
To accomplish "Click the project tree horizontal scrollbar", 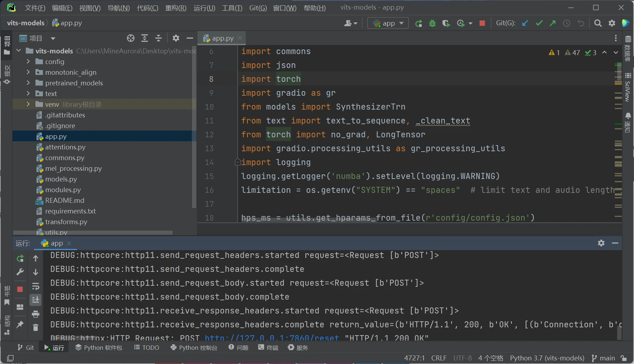I will (93, 232).
